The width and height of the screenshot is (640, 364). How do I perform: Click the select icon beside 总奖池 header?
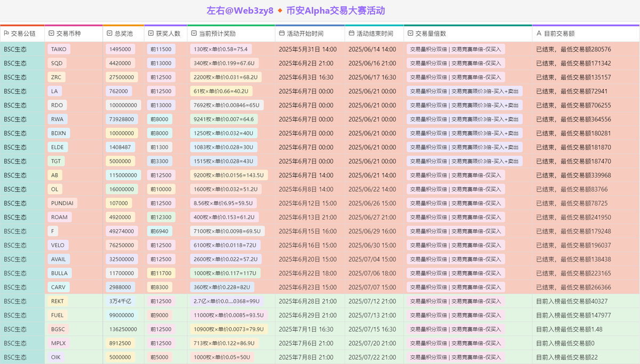click(x=109, y=34)
